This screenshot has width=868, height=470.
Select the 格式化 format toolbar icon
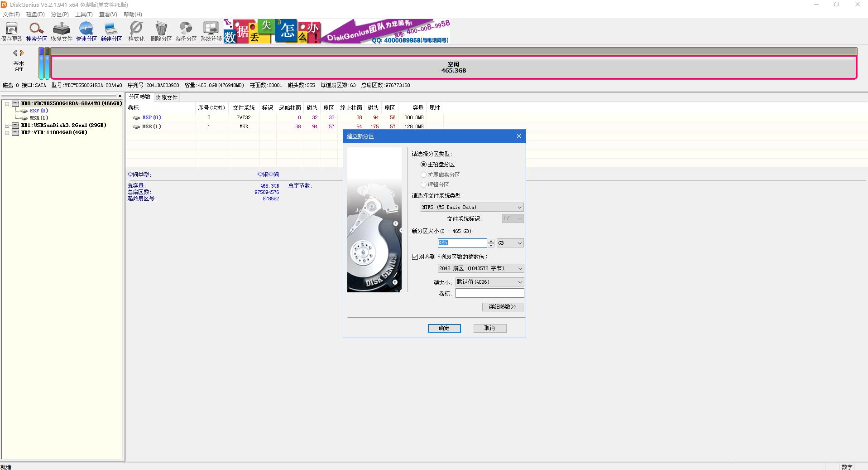coord(136,32)
